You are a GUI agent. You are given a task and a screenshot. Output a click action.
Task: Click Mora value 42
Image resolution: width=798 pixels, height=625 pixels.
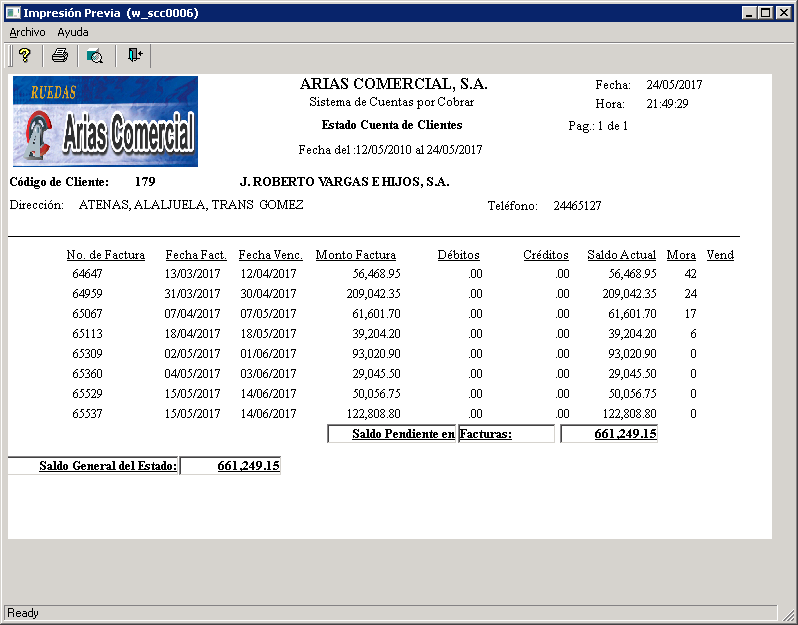(690, 274)
